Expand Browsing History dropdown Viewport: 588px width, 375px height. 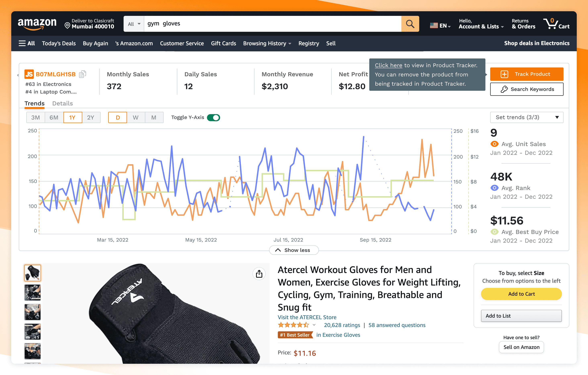click(x=267, y=43)
